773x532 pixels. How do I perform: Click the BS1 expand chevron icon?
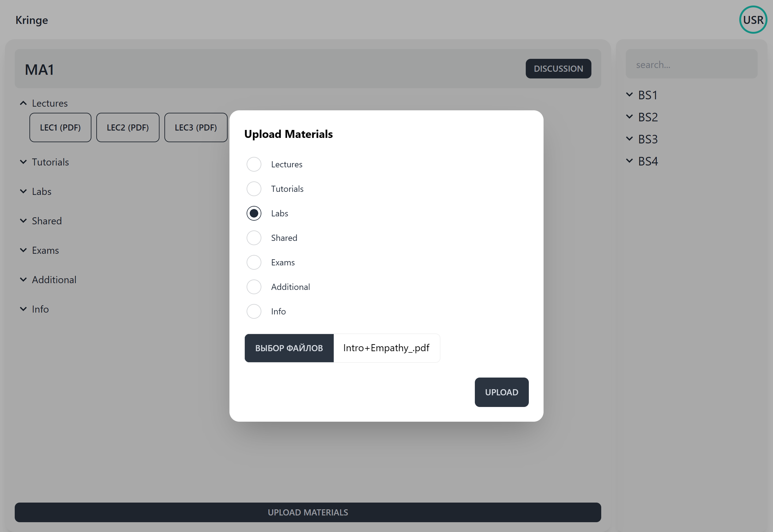[629, 94]
